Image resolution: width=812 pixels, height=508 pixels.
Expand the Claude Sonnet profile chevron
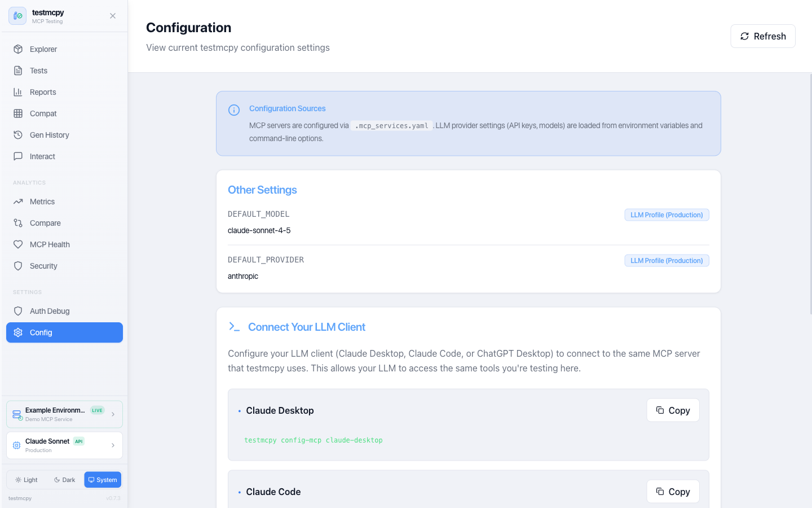(x=113, y=445)
